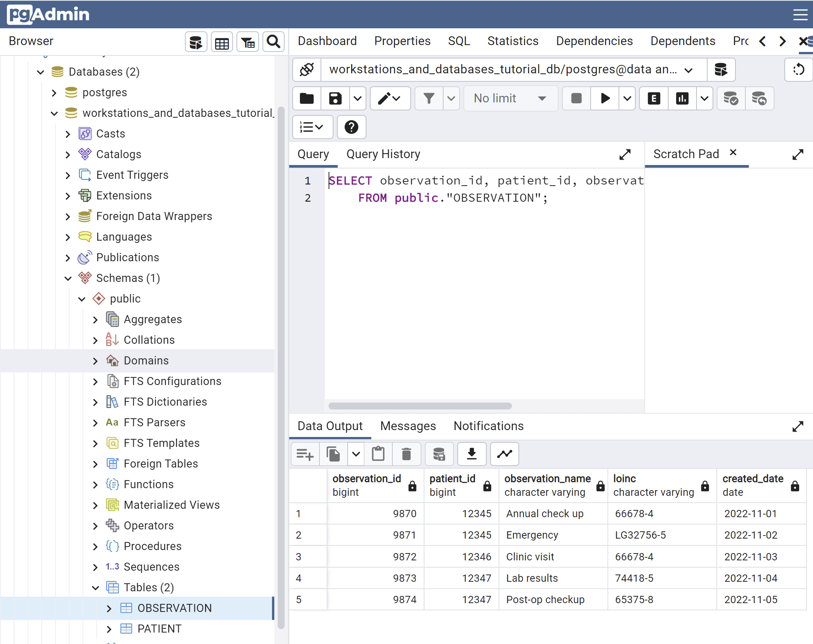The height and width of the screenshot is (644, 813).
Task: Click the Save file icon
Action: click(335, 99)
